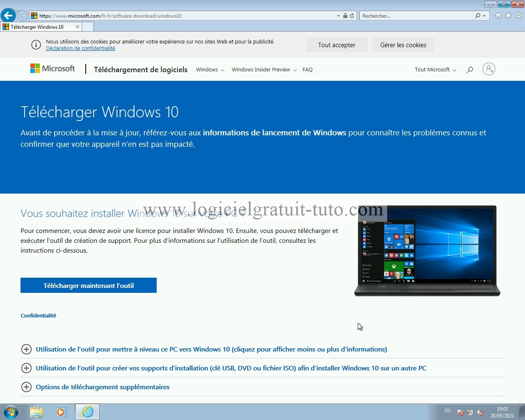Click the browser Back arrow button
This screenshot has width=525, height=420.
pos(8,16)
